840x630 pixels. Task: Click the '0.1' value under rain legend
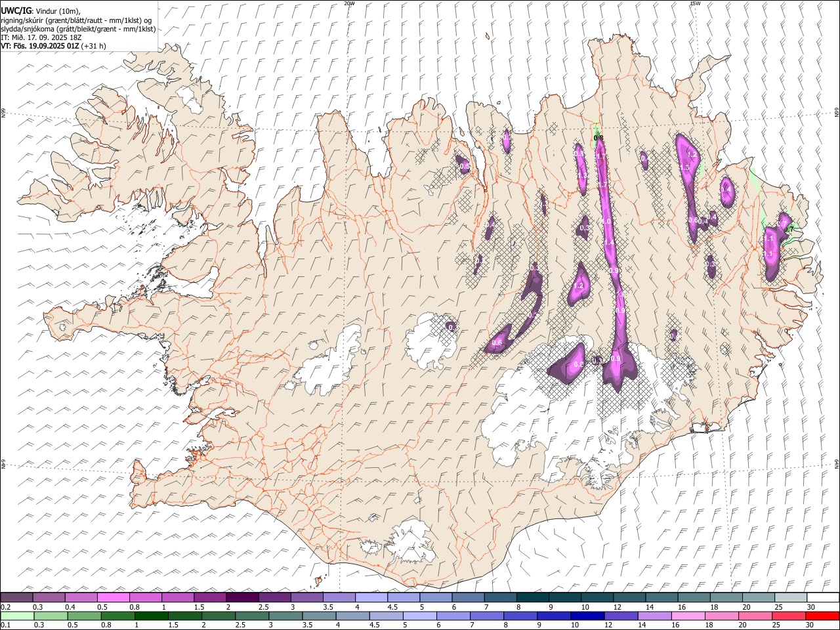pyautogui.click(x=5, y=625)
